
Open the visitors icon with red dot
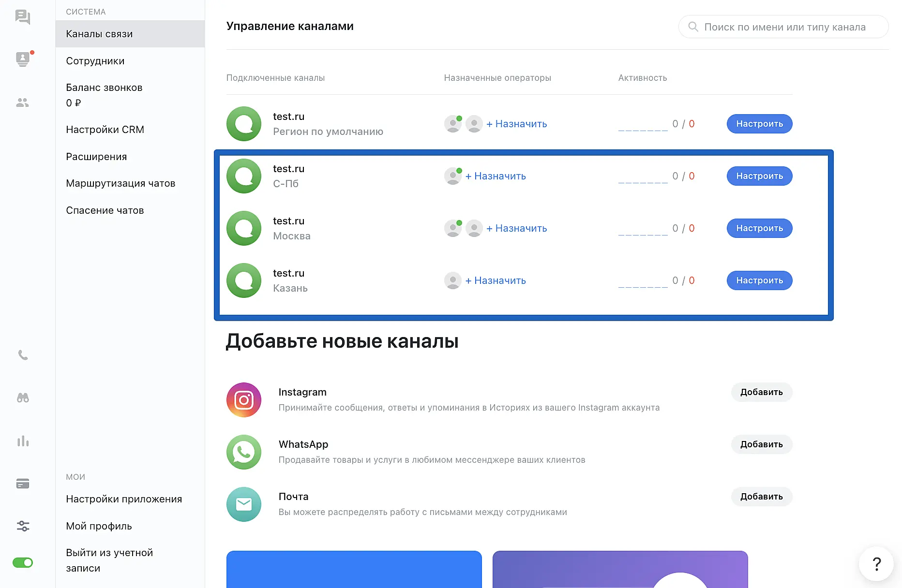23,59
